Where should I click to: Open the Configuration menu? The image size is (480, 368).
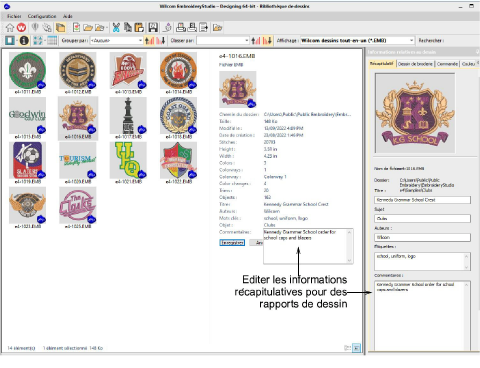pos(42,16)
